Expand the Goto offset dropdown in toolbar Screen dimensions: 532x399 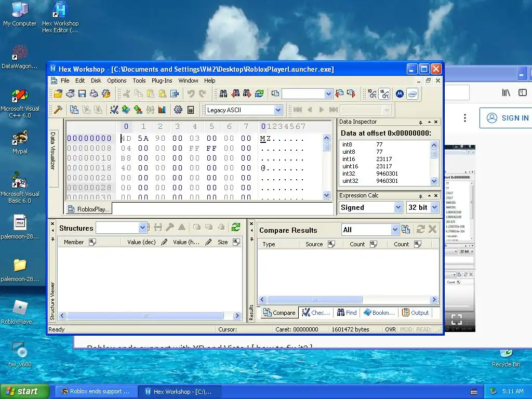point(328,94)
